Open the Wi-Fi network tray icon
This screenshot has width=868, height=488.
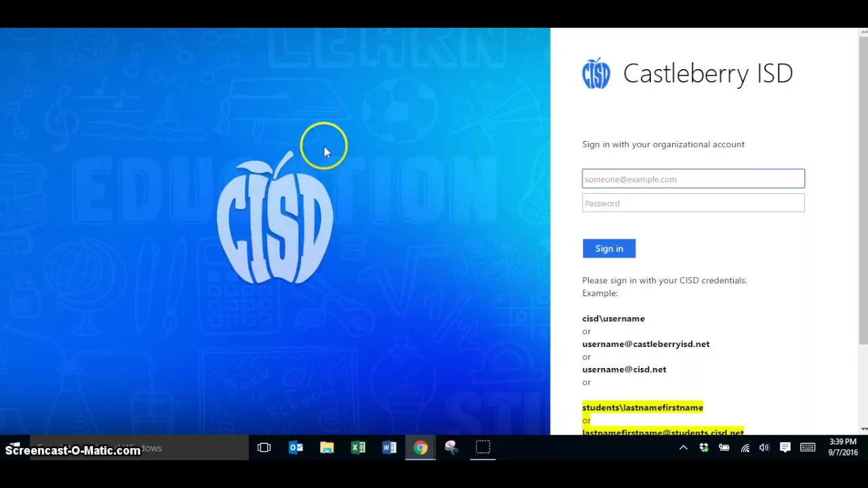coord(745,448)
